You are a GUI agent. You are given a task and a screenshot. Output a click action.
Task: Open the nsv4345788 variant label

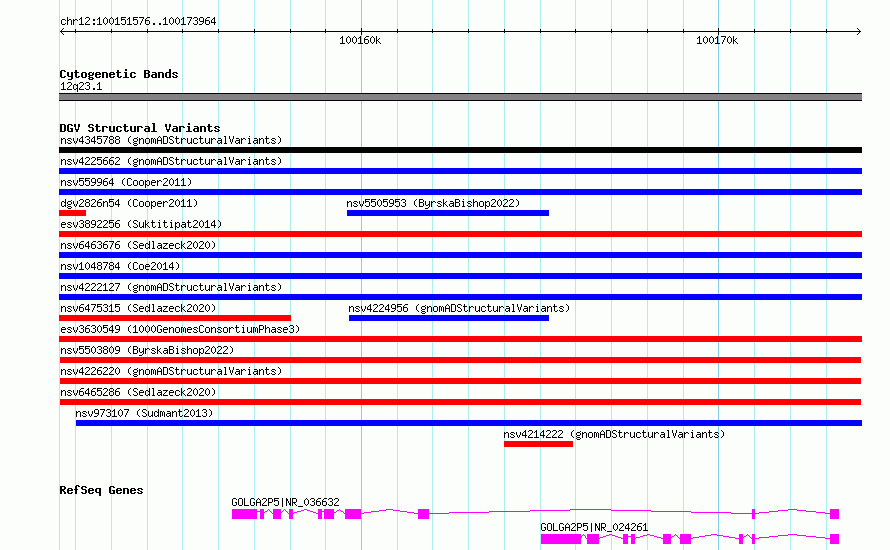coord(171,140)
